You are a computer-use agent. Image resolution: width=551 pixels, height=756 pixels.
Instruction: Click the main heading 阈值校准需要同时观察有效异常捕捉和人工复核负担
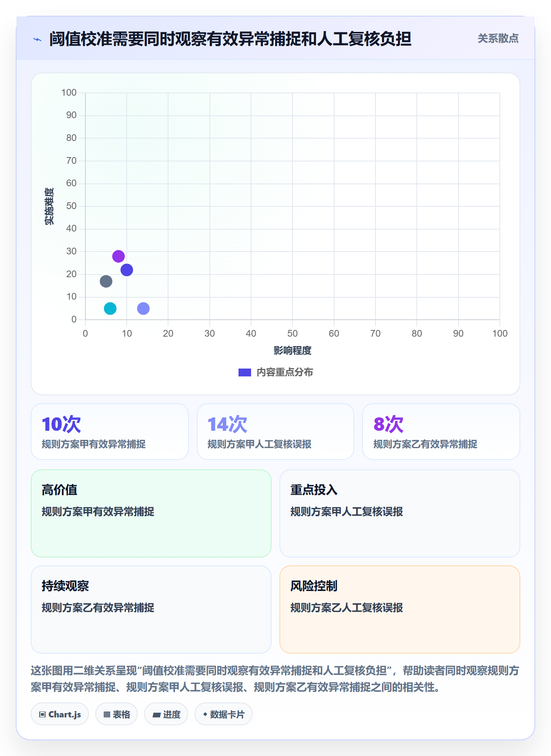(230, 39)
